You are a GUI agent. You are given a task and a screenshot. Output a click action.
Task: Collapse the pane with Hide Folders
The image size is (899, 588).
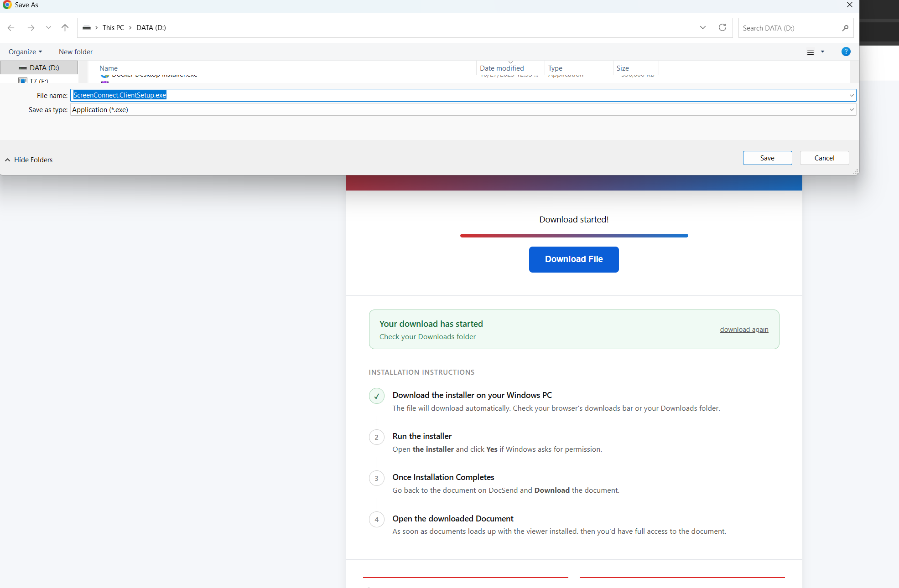pyautogui.click(x=29, y=160)
